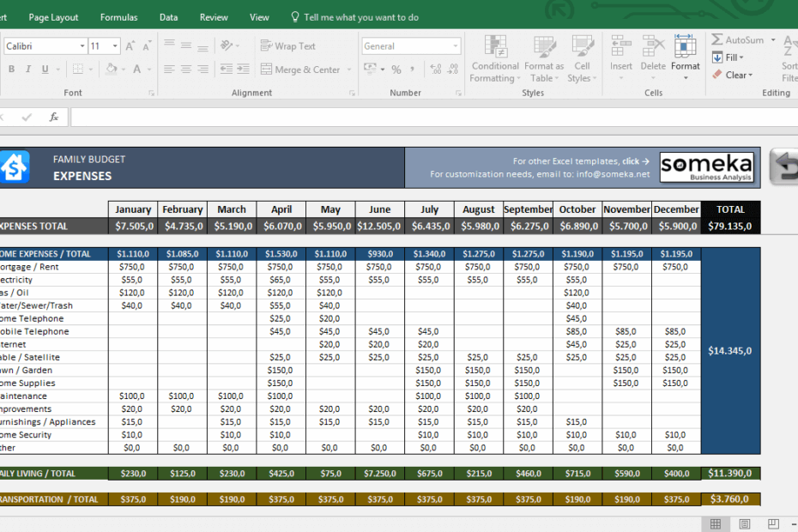Viewport: 798px width, 532px height.
Task: Open the font name dropdown
Action: pos(82,45)
